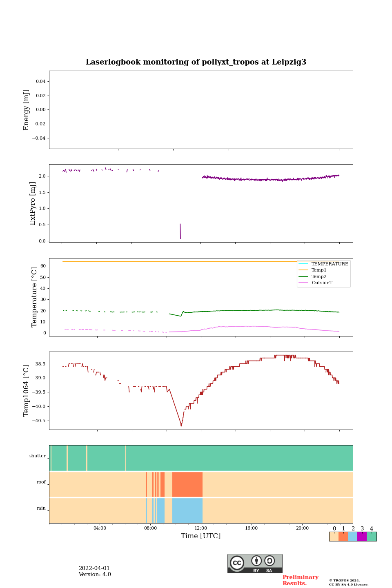
Task: Pick the light blue swatch labeled 2
Action: click(352, 537)
